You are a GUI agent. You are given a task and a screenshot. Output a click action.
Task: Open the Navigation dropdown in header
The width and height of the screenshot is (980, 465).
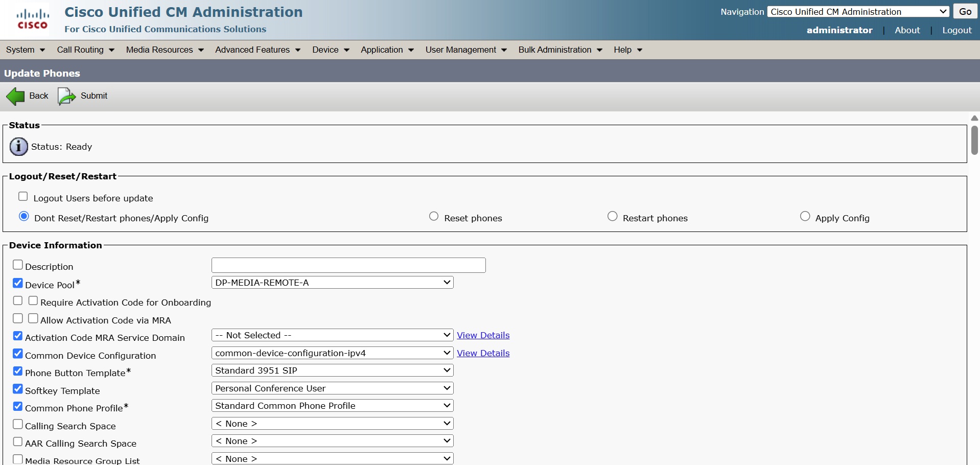(x=858, y=12)
